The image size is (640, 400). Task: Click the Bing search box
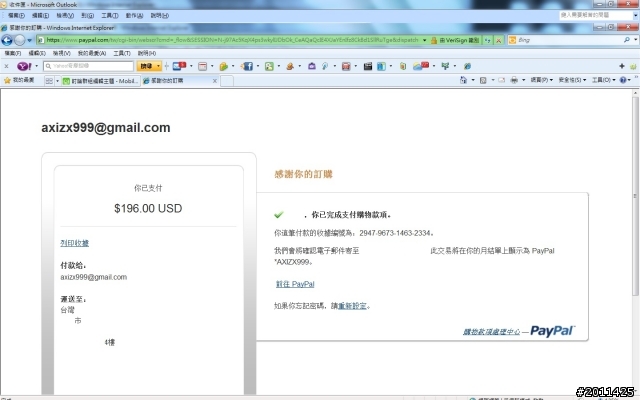coord(568,40)
